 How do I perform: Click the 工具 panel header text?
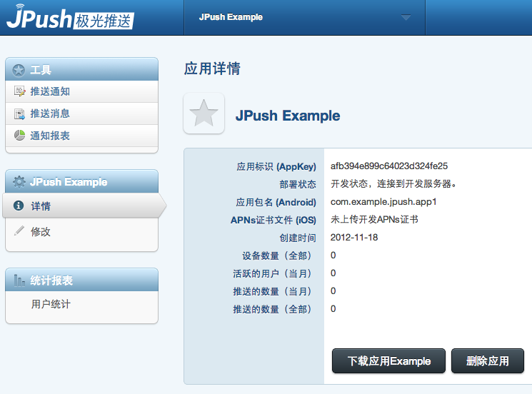pyautogui.click(x=41, y=70)
